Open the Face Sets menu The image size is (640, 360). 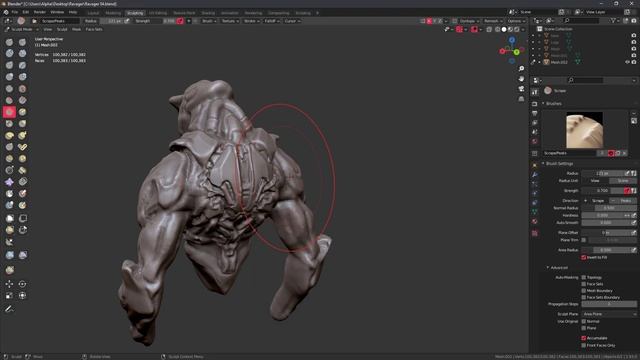(x=94, y=29)
